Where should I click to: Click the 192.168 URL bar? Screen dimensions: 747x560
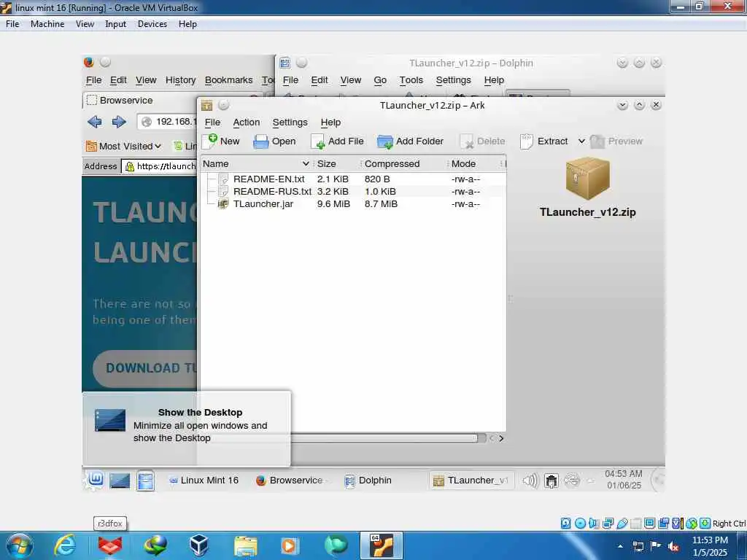click(167, 122)
